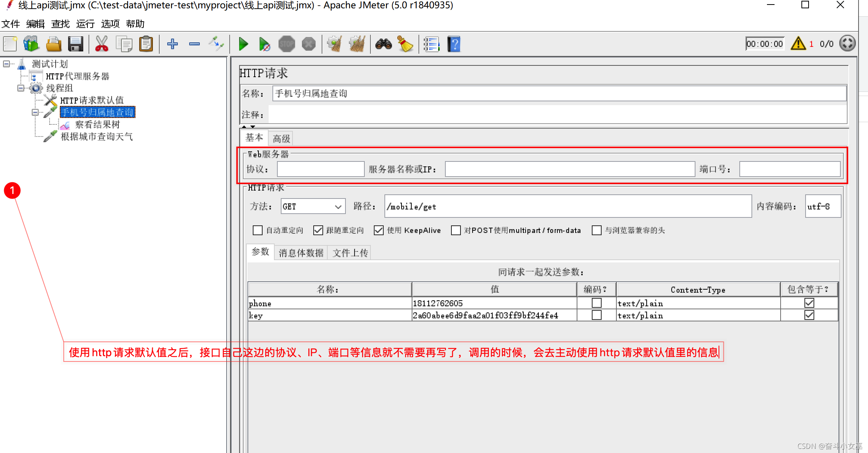Select HTTP代理服务器 in the tree
The height and width of the screenshot is (453, 868).
click(78, 76)
